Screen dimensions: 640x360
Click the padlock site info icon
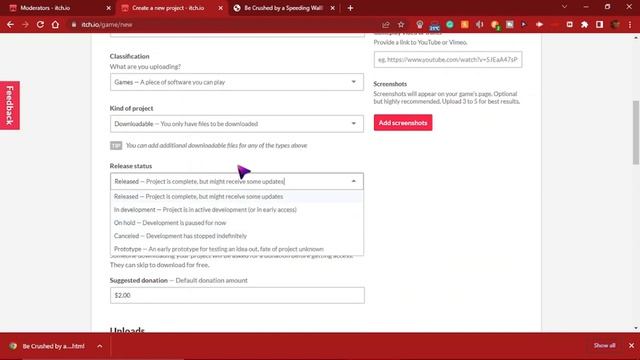coord(73,24)
